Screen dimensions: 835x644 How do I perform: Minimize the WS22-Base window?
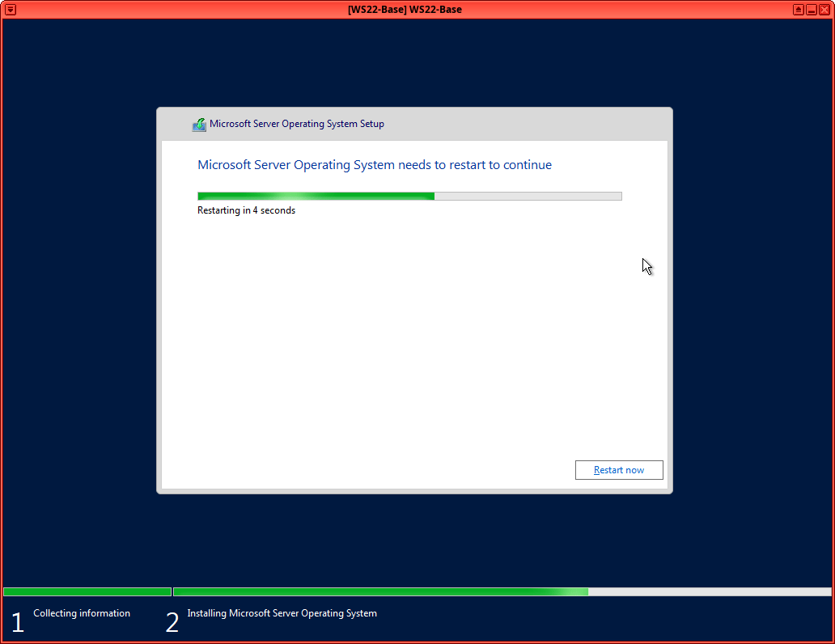tap(811, 10)
